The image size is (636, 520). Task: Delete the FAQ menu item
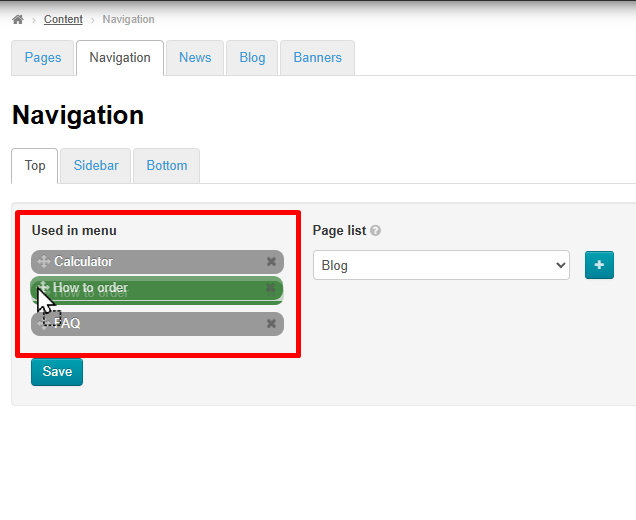[x=271, y=324]
